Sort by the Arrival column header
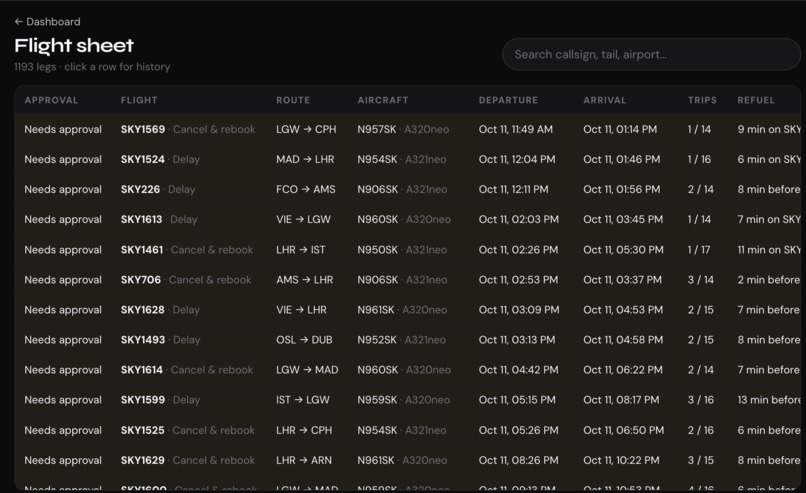This screenshot has height=493, width=806. point(604,100)
